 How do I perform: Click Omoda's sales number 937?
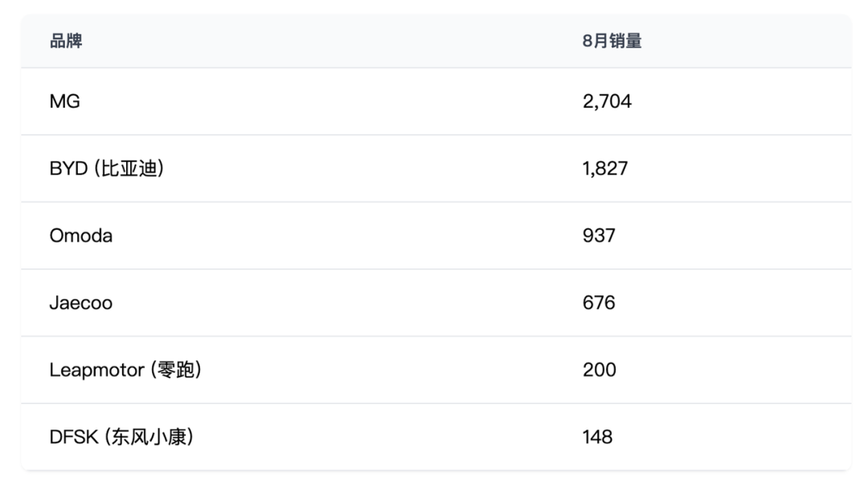tap(599, 235)
